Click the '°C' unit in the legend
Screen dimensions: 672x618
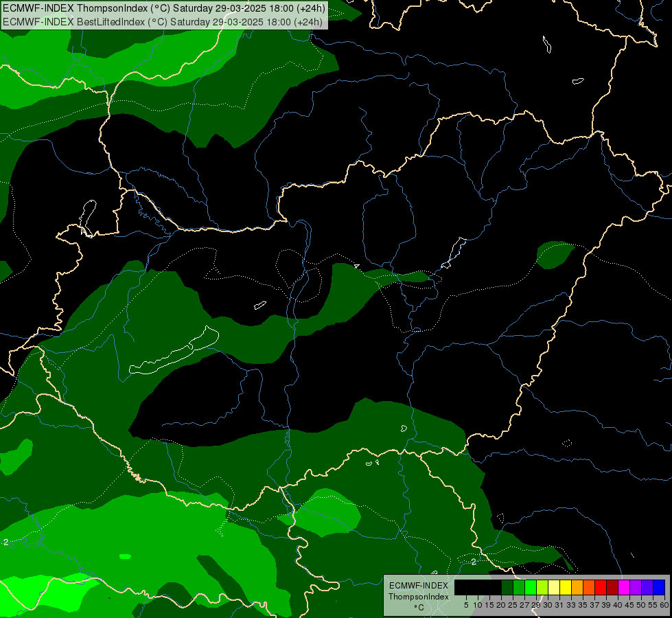419,608
